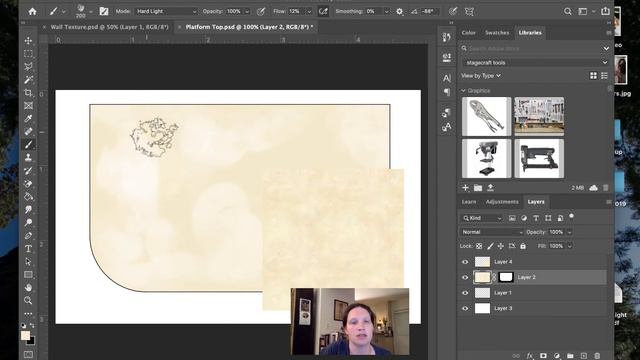This screenshot has width=640, height=360.
Task: Select the Dodge tool
Action: pyautogui.click(x=28, y=222)
